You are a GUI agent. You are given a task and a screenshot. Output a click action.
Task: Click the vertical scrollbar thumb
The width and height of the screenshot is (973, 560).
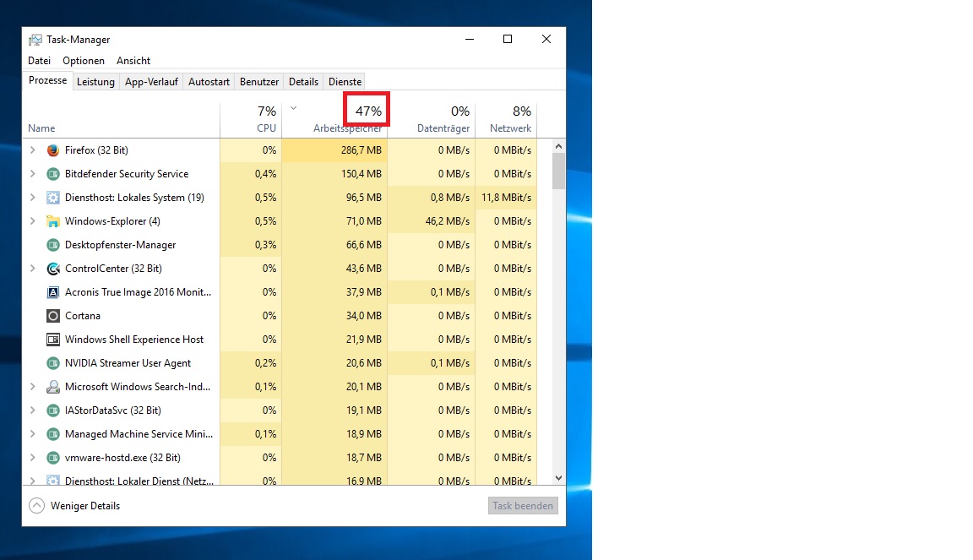tap(558, 171)
